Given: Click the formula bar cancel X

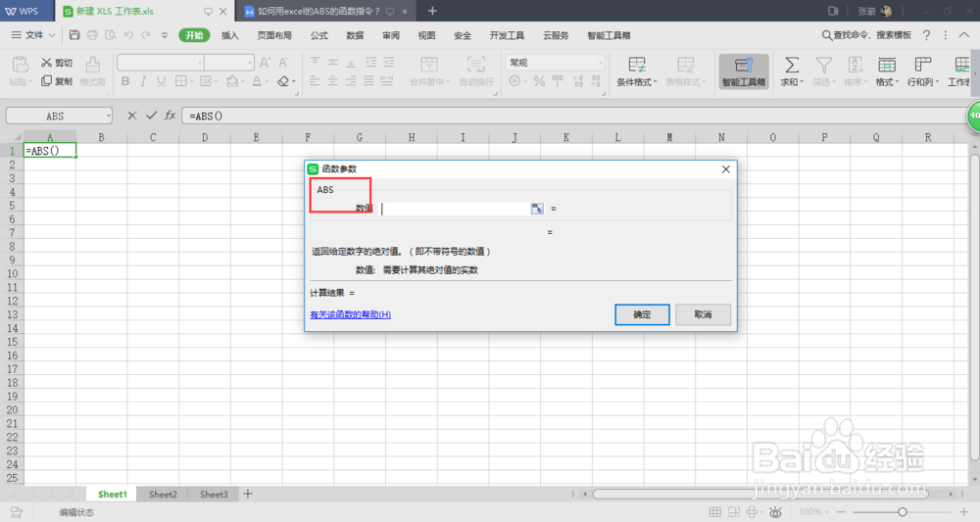Looking at the screenshot, I should [132, 116].
